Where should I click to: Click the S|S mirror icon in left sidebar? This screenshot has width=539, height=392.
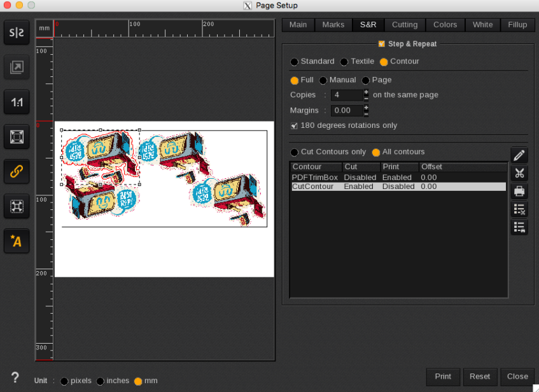17,33
